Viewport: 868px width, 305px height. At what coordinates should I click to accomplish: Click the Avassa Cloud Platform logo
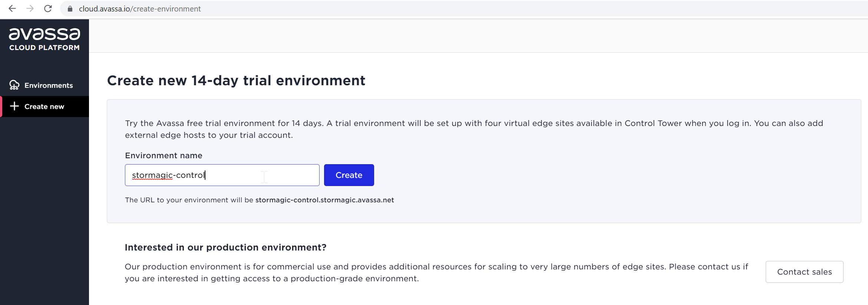coord(44,39)
